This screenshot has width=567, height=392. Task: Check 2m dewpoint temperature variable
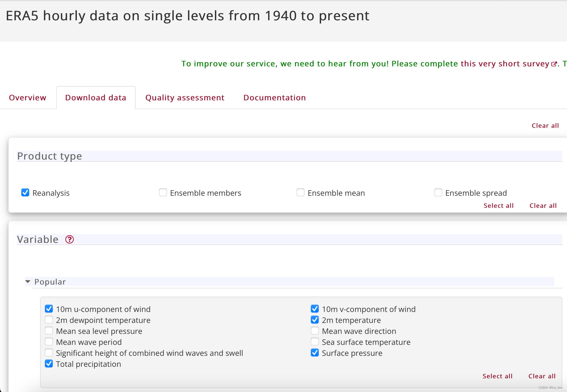(49, 320)
